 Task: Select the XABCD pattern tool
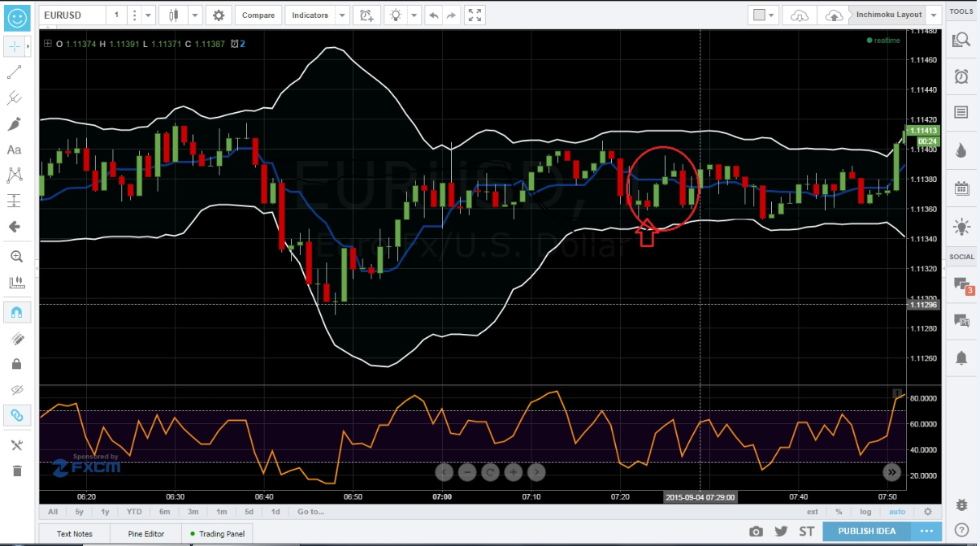[x=15, y=175]
